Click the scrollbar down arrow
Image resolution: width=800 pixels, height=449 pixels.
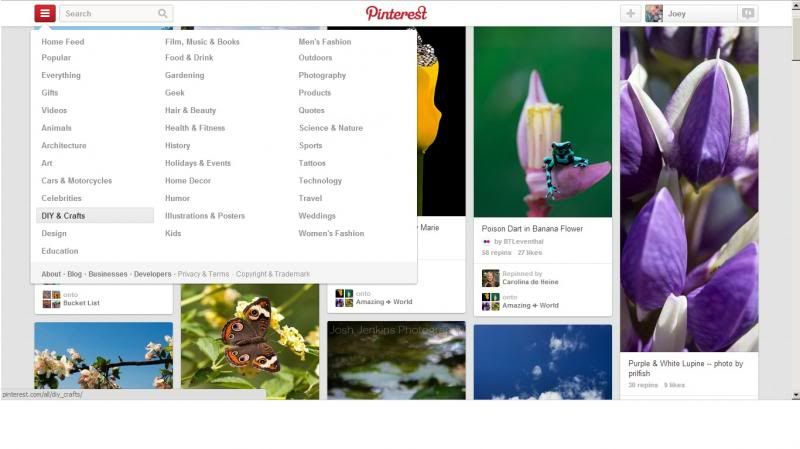(x=796, y=395)
